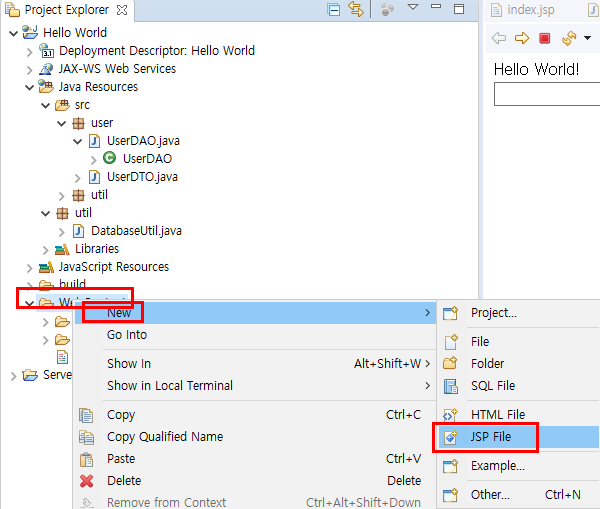Image resolution: width=600 pixels, height=509 pixels.
Task: Choose SQL File in New submenu
Action: pos(519,386)
